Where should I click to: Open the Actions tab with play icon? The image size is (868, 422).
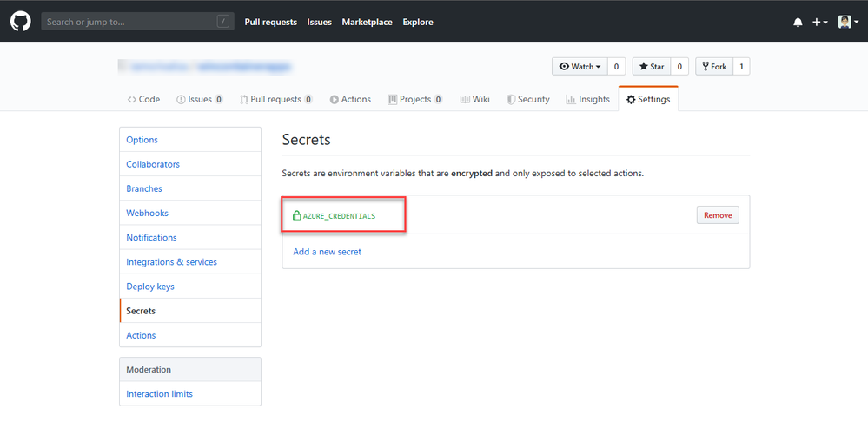(350, 99)
